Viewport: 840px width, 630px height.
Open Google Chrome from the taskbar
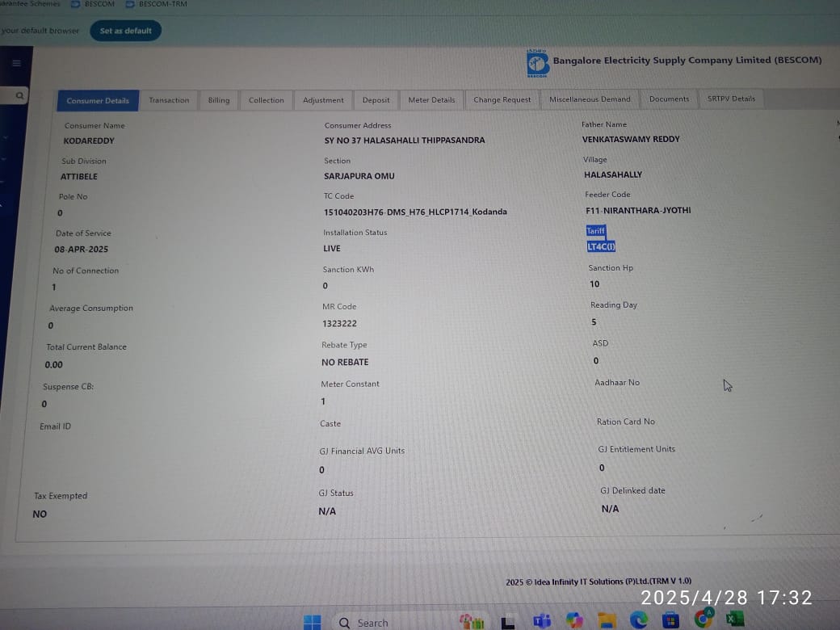point(703,618)
